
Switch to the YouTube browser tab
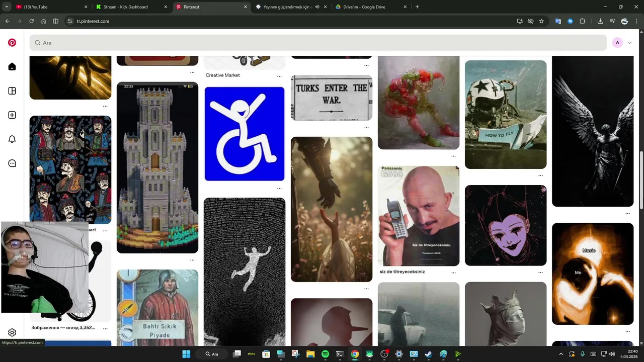[50, 7]
